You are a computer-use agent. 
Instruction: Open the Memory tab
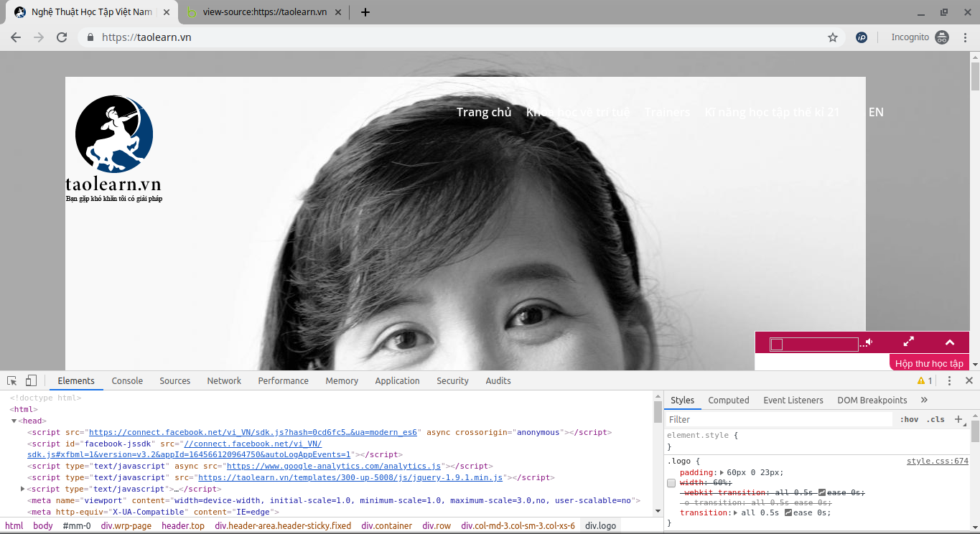click(342, 380)
